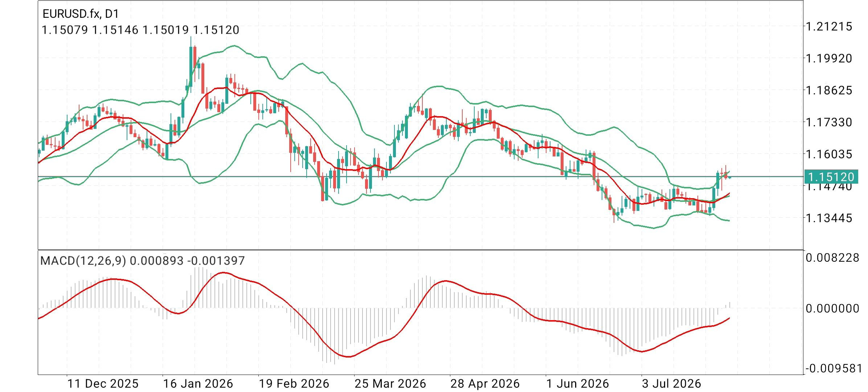The image size is (868, 392).
Task: Click the 1.19920 price axis label
Action: pyautogui.click(x=828, y=58)
